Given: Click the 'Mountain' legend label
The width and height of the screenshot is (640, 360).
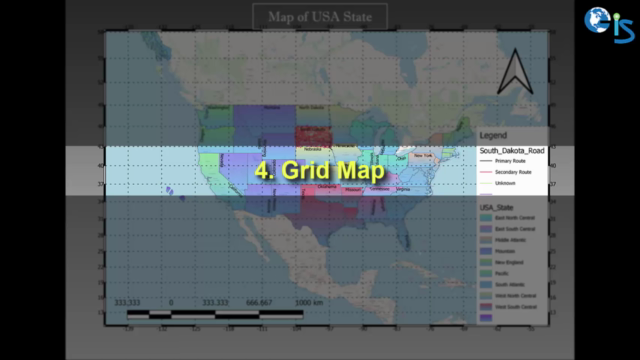Looking at the screenshot, I should click(505, 251).
